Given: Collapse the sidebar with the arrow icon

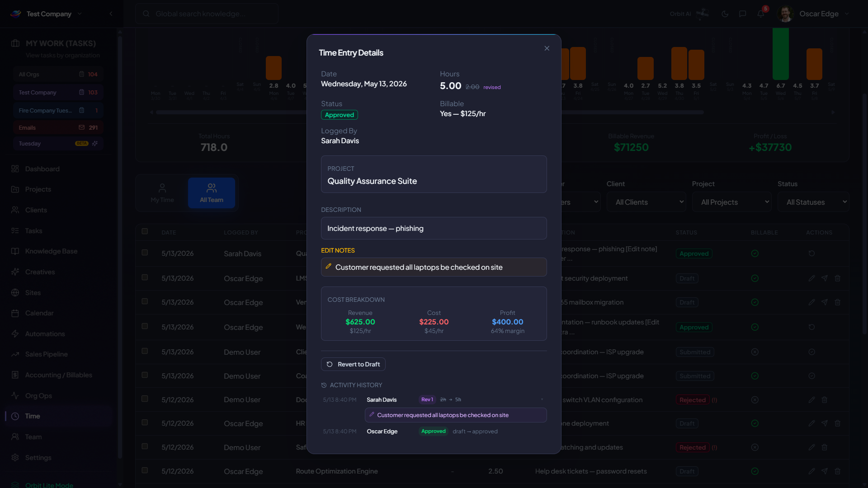Looking at the screenshot, I should tap(111, 14).
